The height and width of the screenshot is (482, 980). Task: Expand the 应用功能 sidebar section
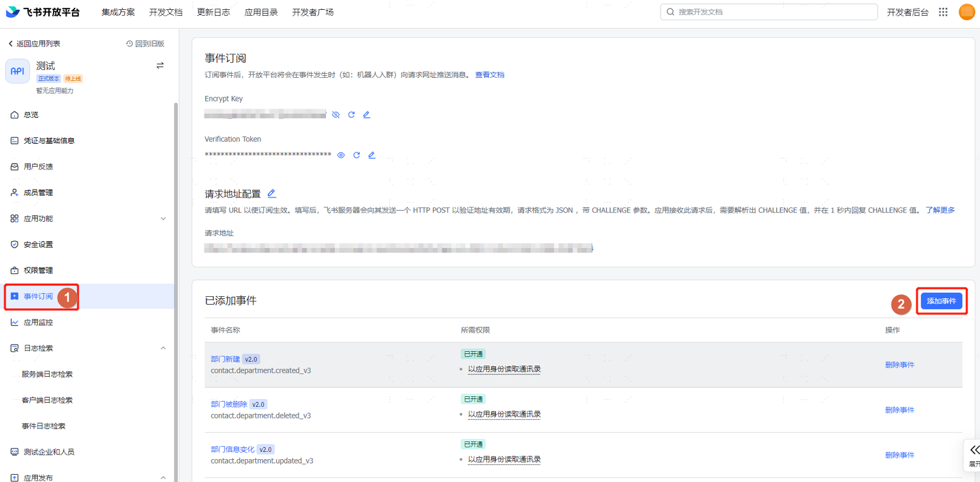point(163,219)
